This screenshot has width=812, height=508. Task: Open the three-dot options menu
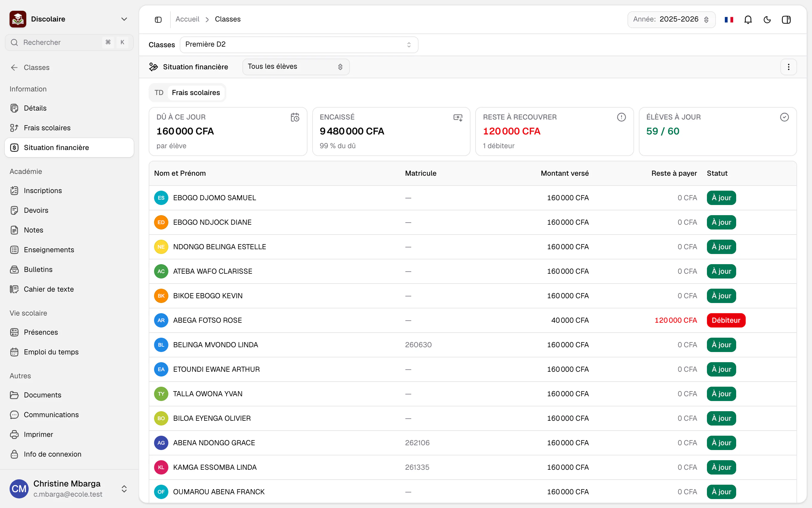788,67
